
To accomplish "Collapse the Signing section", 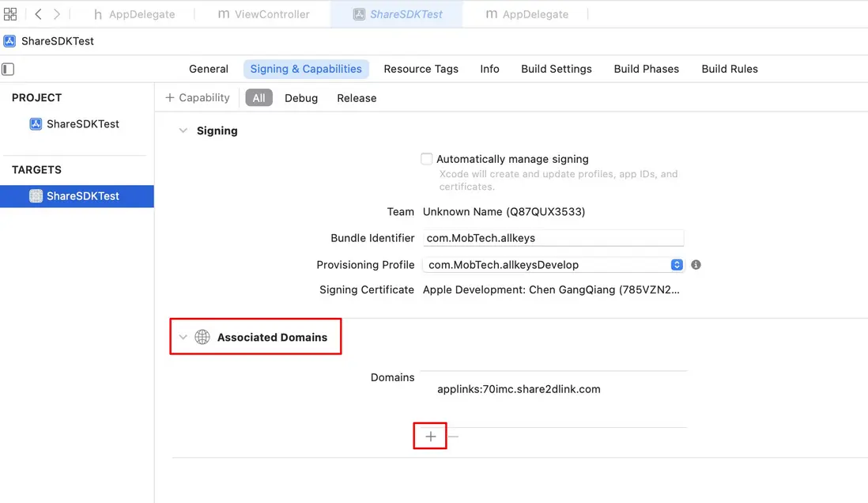I will 183,130.
